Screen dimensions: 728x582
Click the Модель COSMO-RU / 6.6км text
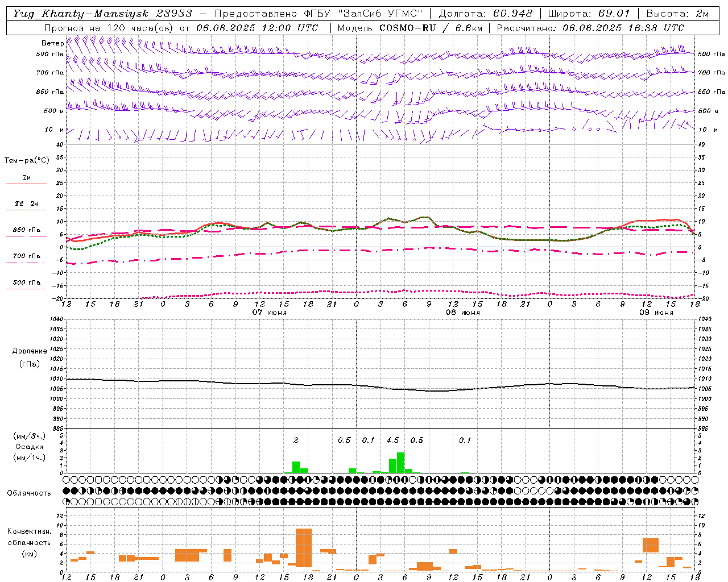(409, 28)
